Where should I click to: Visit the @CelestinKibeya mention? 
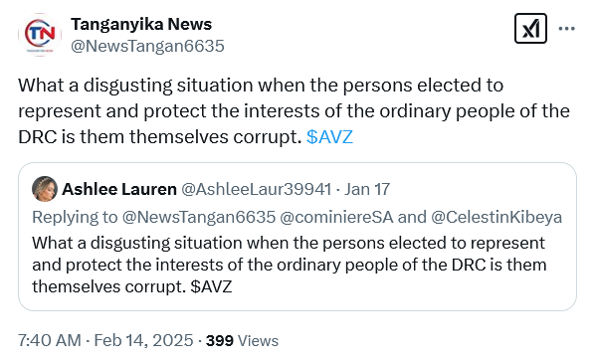pyautogui.click(x=496, y=217)
